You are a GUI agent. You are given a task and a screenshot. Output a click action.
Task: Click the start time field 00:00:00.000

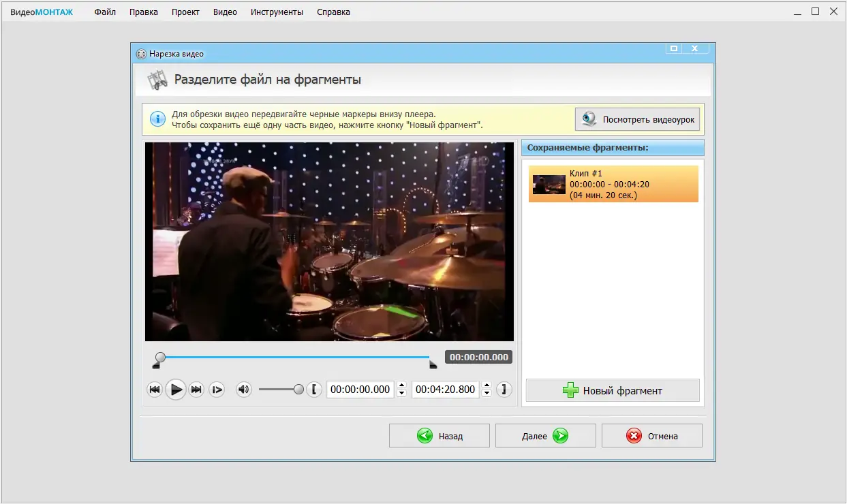[361, 390]
